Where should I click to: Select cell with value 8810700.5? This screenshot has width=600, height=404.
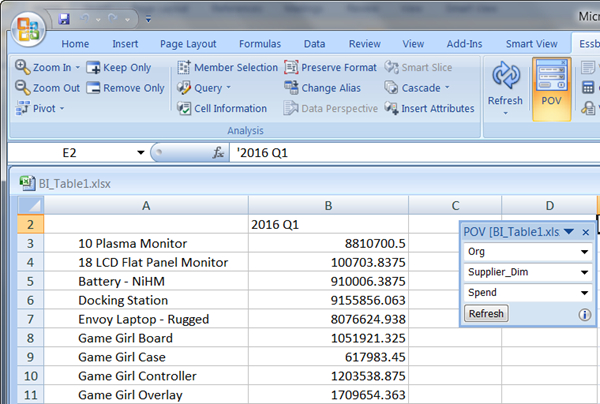click(x=328, y=243)
